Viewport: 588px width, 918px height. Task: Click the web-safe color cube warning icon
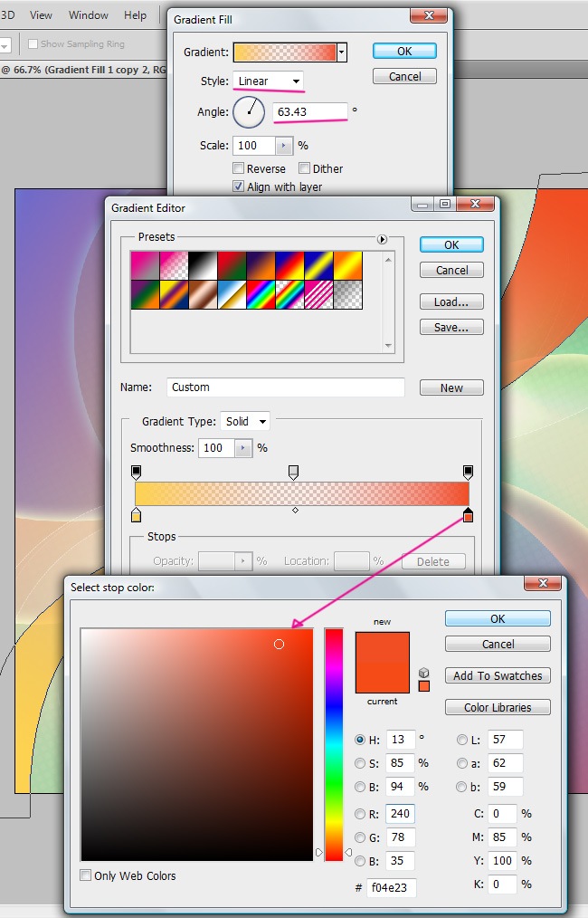(423, 673)
